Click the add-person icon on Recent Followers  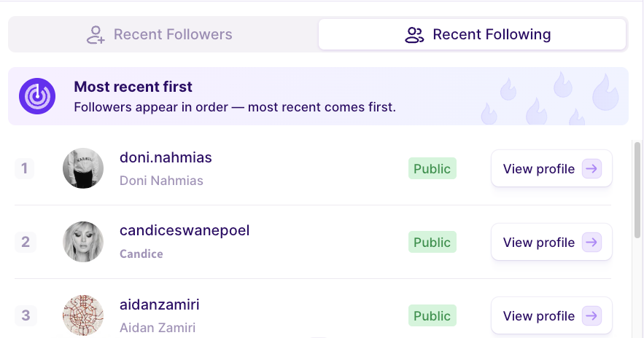(x=96, y=35)
